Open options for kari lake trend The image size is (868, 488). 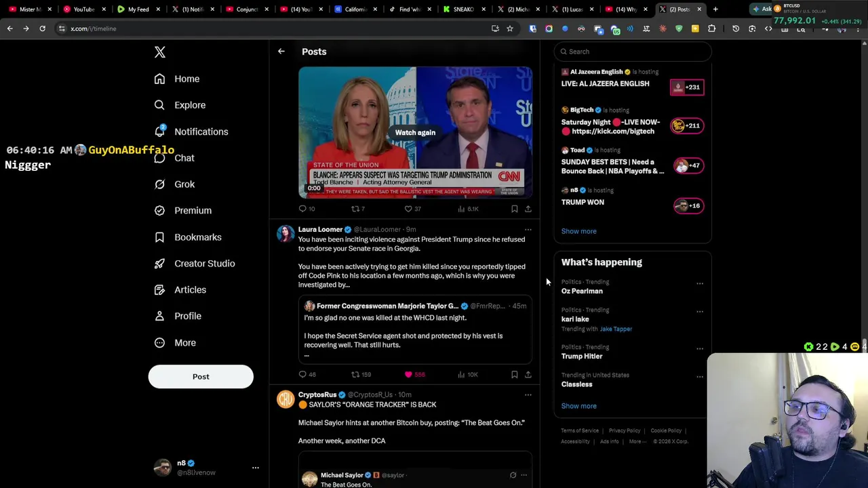(700, 312)
